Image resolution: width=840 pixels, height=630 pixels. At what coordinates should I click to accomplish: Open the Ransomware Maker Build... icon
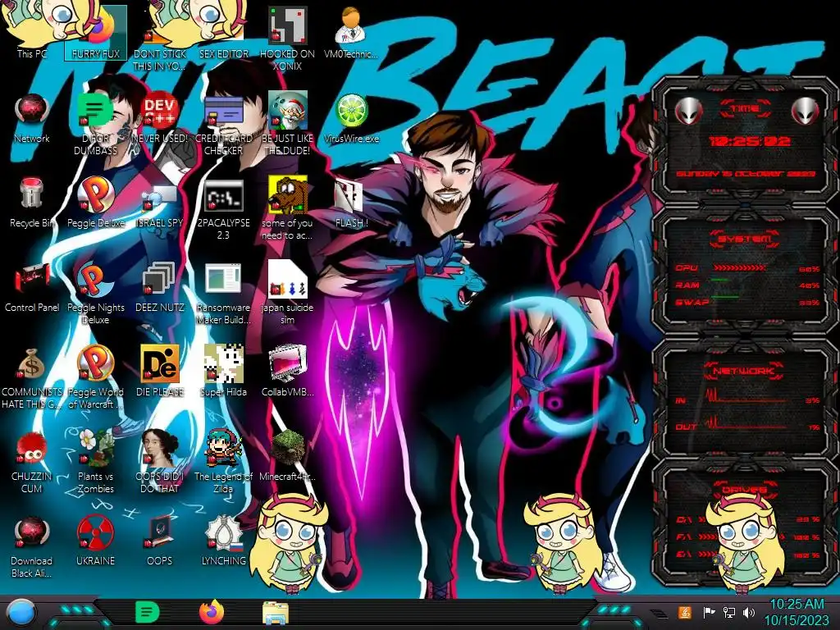coord(223,294)
